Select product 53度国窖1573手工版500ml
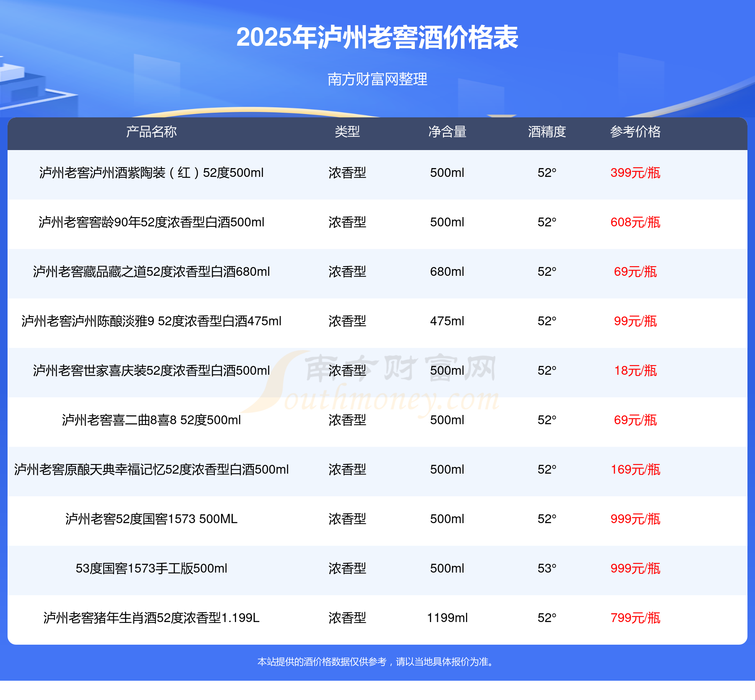The image size is (755, 700). [151, 568]
